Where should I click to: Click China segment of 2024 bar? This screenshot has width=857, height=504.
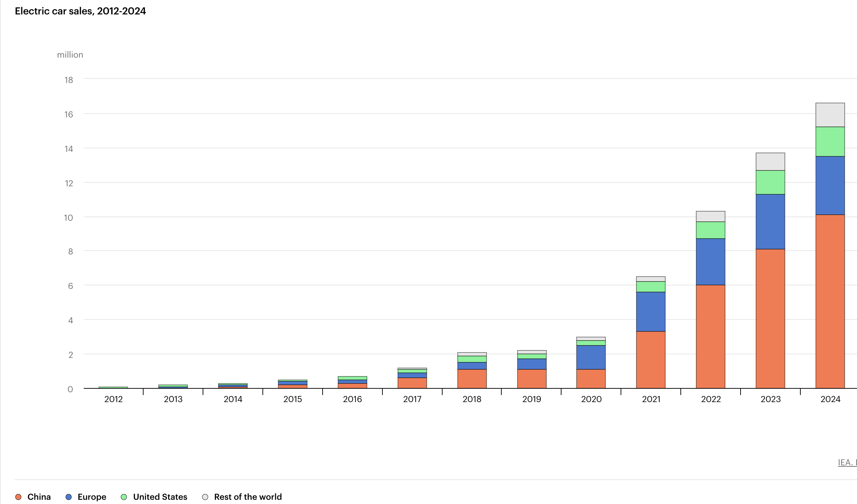830,301
